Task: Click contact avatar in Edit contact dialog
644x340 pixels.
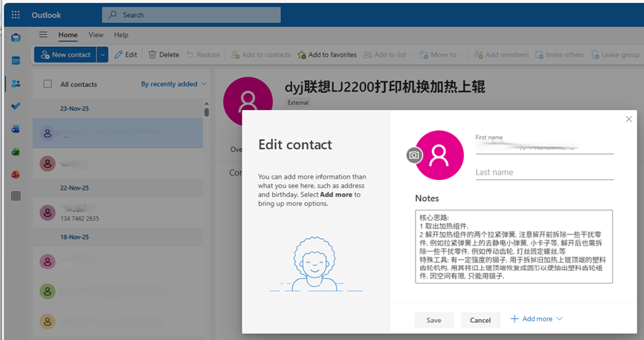Action: [439, 155]
